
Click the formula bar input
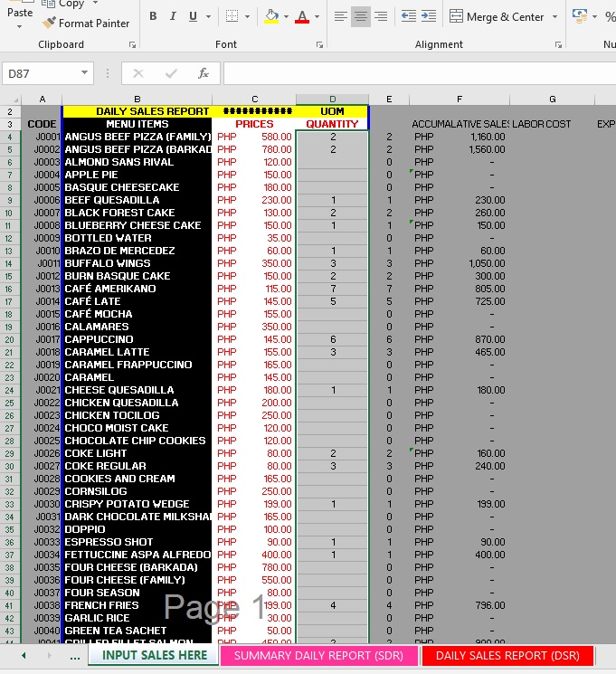[x=420, y=73]
